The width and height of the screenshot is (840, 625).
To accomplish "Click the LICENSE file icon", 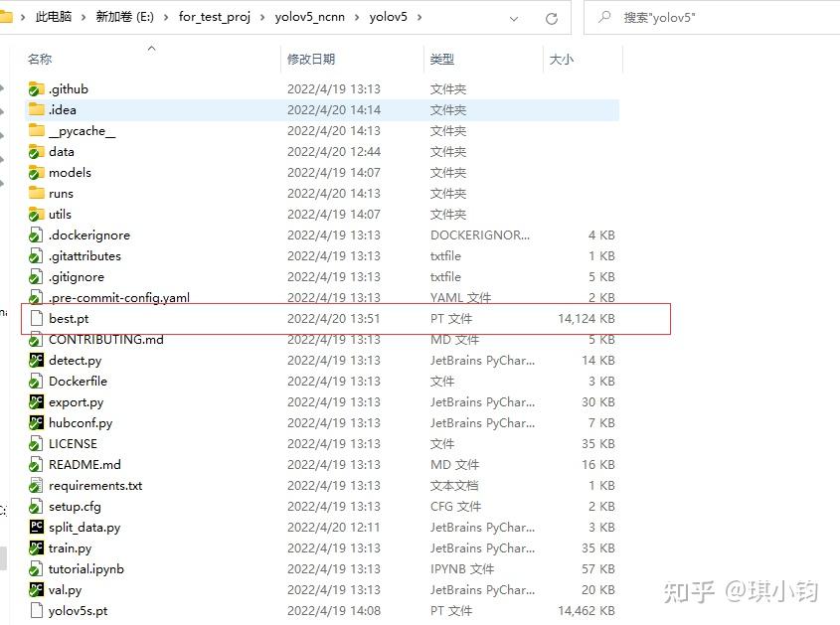I will pyautogui.click(x=36, y=444).
